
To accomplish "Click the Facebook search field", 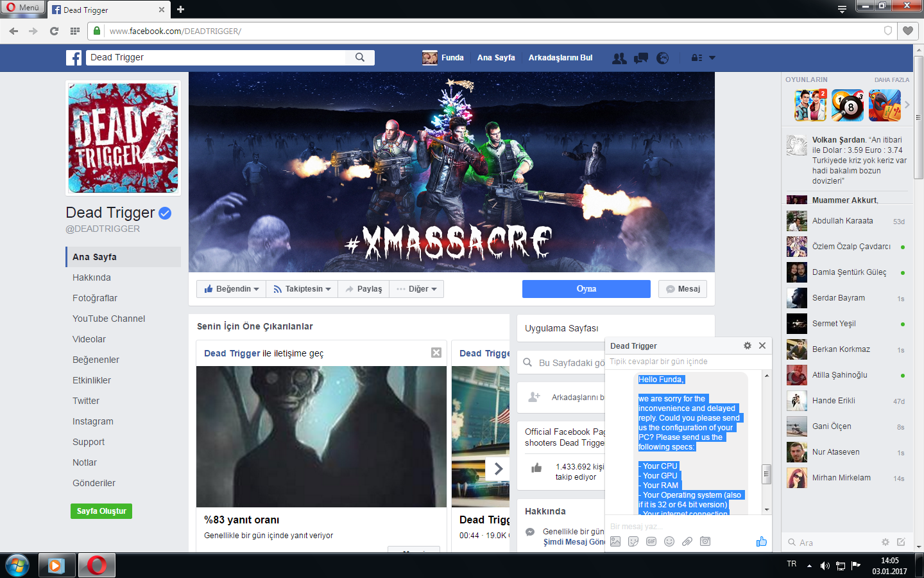I will 215,58.
